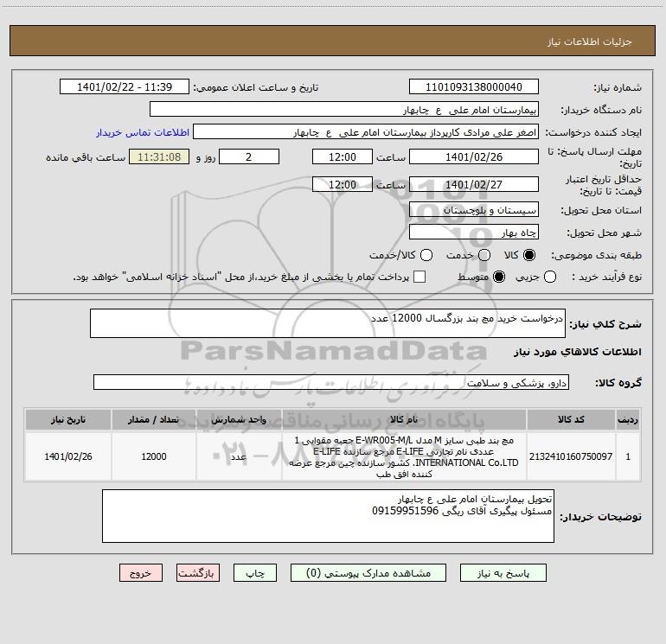
Task: Click the unit cell عدد
Action: 239,456
